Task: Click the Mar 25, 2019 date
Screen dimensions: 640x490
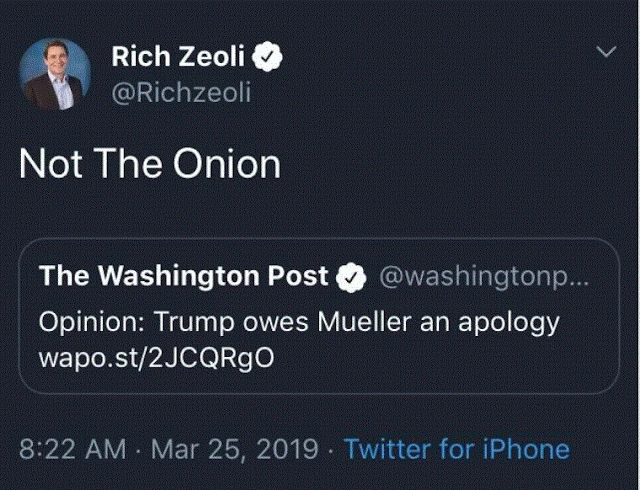Action: coord(234,449)
